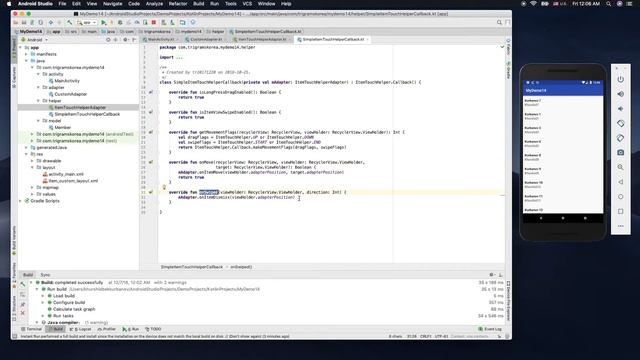Toggle the Captures side tool button

[14, 78]
